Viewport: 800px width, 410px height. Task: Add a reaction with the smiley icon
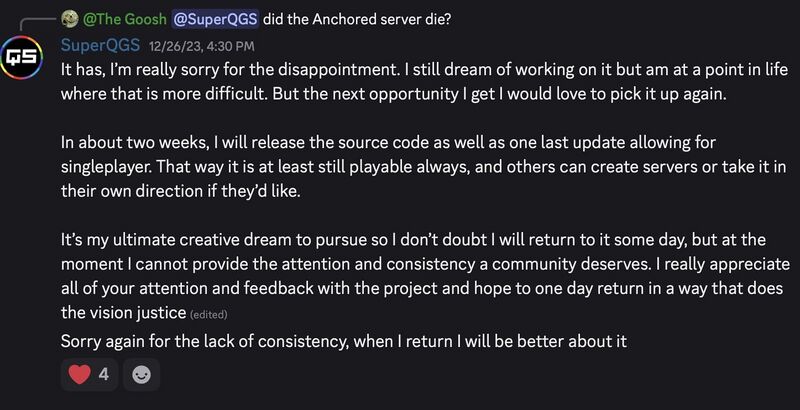tap(142, 375)
